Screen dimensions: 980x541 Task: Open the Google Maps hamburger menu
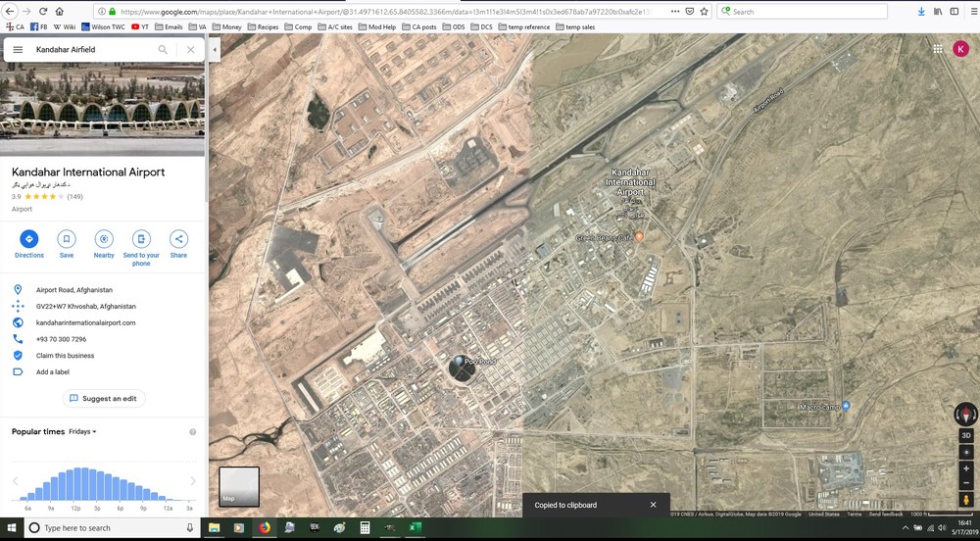coord(18,49)
